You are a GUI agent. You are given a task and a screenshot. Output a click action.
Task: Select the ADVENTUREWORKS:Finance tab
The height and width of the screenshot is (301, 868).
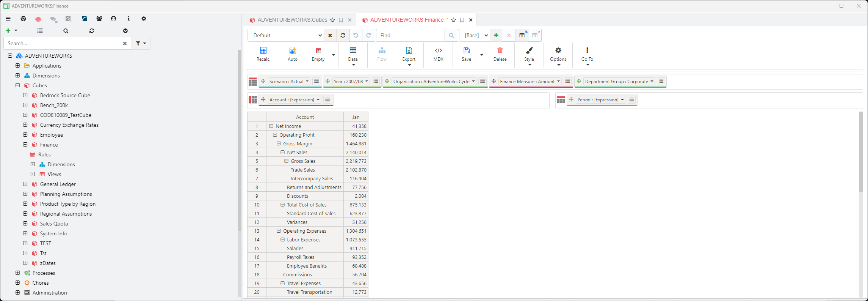pyautogui.click(x=407, y=20)
